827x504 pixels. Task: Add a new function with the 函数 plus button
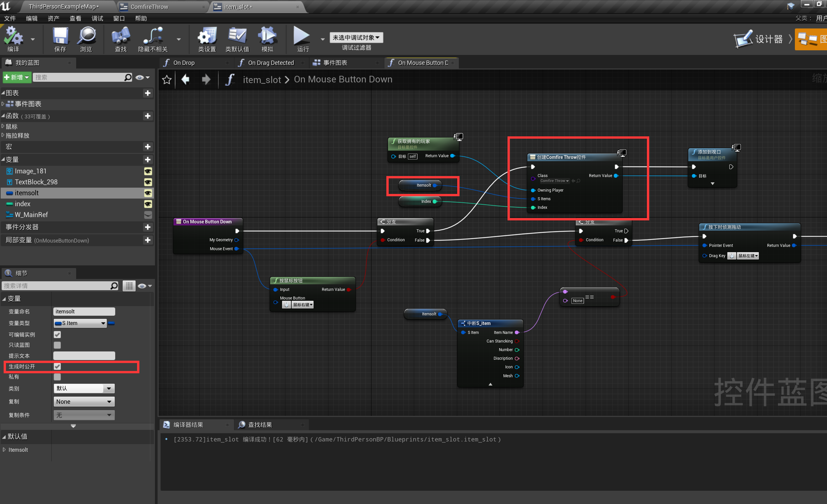148,116
